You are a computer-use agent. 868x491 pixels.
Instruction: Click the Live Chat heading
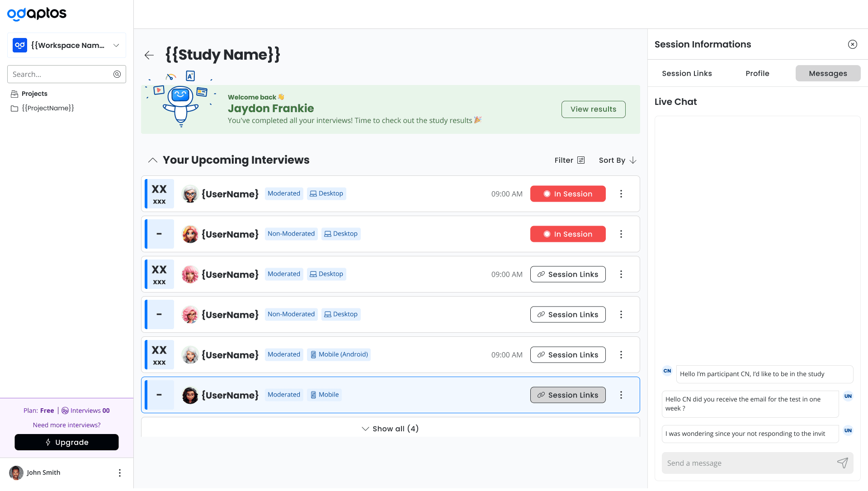point(675,102)
